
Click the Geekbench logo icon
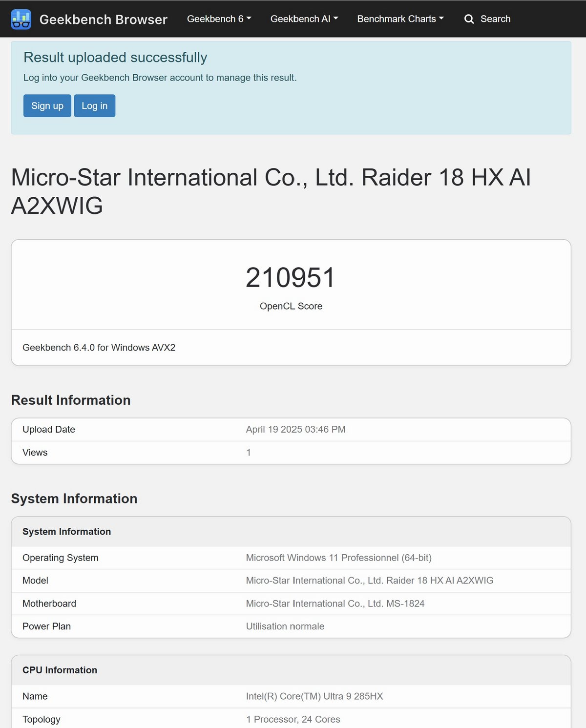point(21,19)
